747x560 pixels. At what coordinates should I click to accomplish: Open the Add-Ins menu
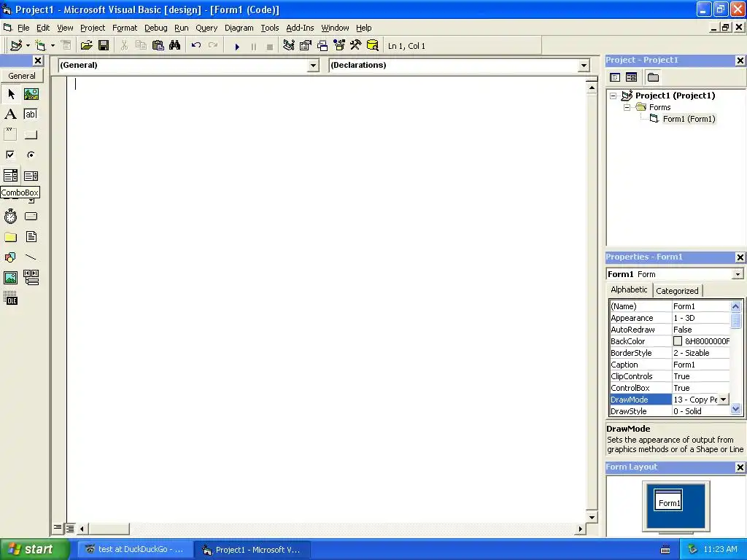[300, 28]
